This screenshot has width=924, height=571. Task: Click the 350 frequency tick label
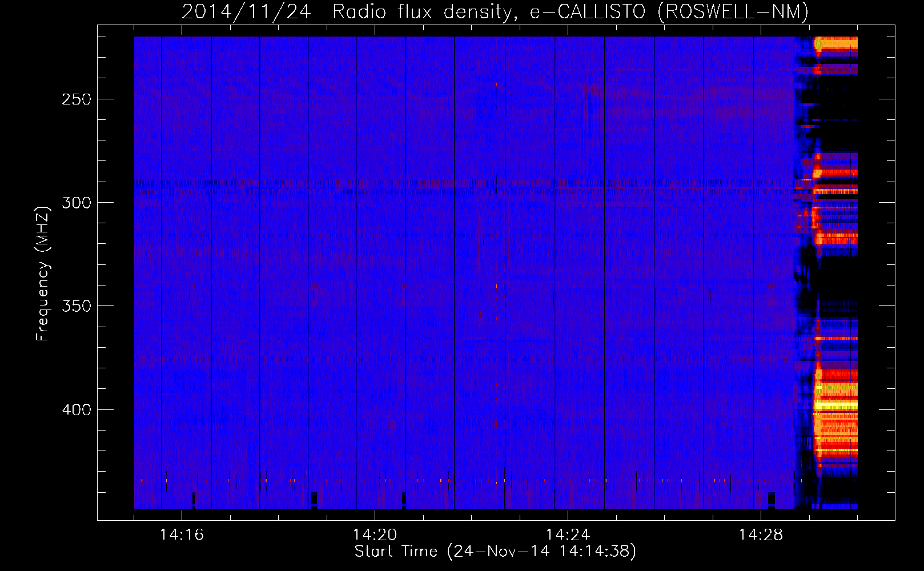click(77, 307)
